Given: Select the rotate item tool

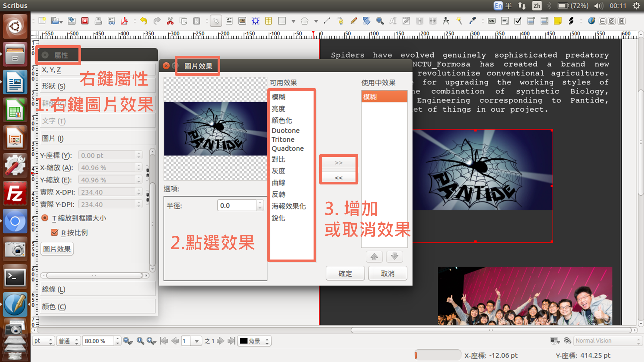Looking at the screenshot, I should [366, 21].
